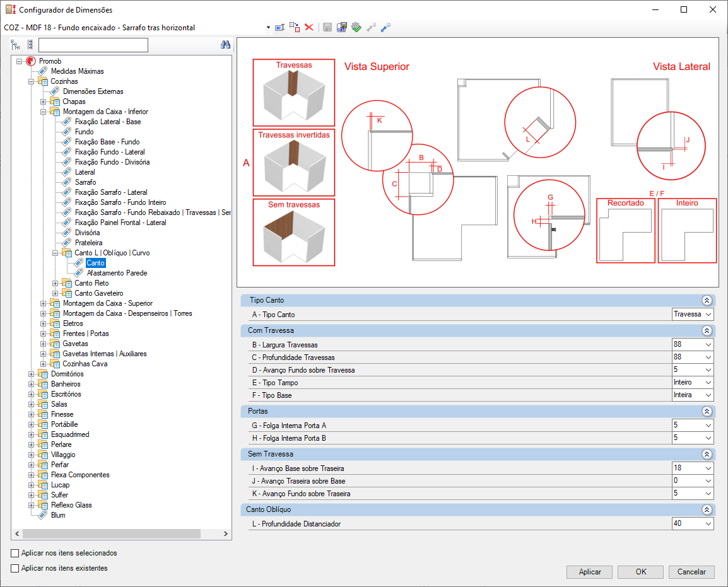
Task: Open K - Avanço Fundo sobre Traseira dropdown
Action: click(708, 493)
